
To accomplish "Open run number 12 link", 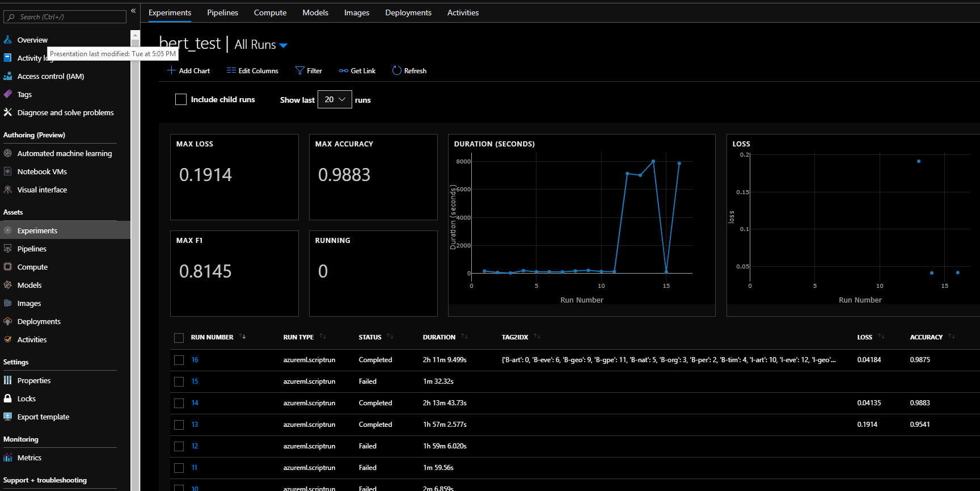I will point(195,446).
